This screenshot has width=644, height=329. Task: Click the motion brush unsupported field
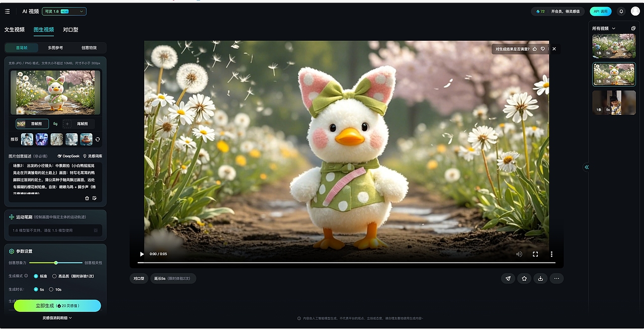click(55, 230)
